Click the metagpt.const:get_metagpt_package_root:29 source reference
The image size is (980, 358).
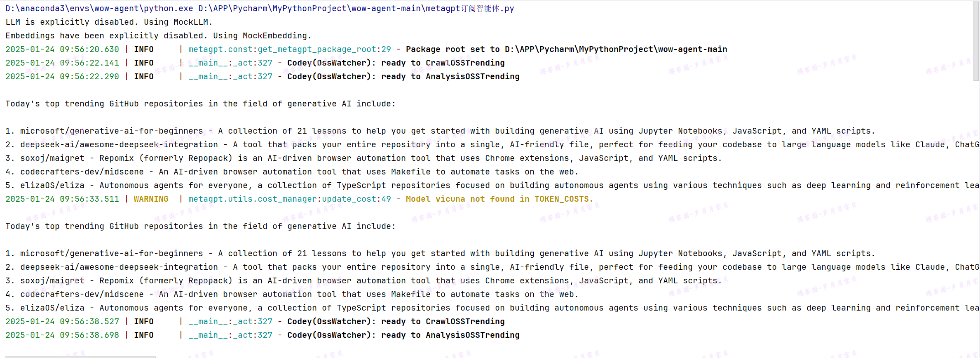pos(289,49)
